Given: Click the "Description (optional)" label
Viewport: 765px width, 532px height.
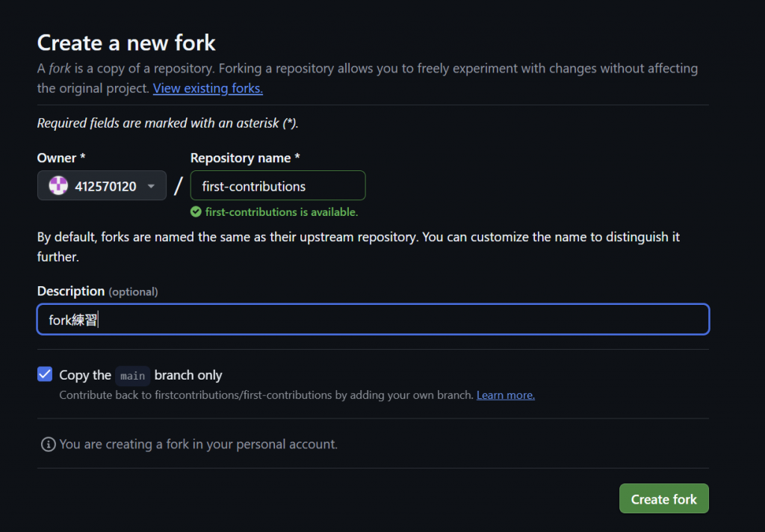Looking at the screenshot, I should tap(97, 291).
